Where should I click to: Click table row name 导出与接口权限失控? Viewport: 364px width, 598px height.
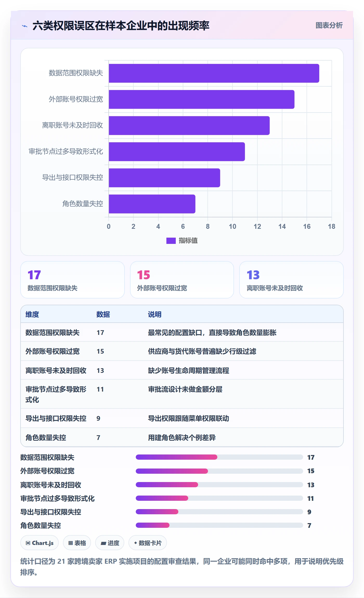point(56,419)
